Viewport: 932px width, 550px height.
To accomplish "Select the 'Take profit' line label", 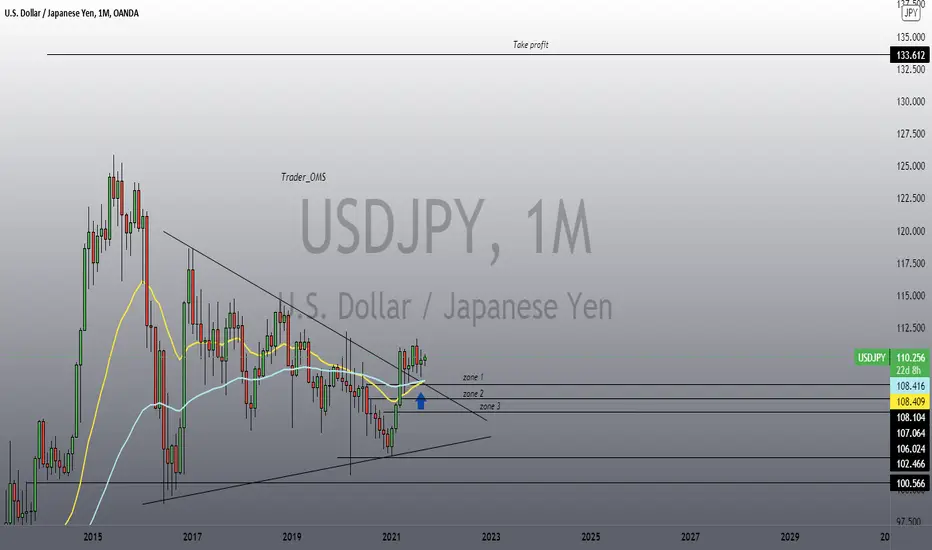I will click(531, 45).
